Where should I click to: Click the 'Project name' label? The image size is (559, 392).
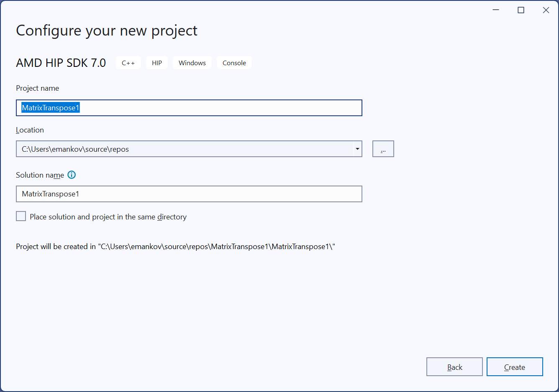38,88
